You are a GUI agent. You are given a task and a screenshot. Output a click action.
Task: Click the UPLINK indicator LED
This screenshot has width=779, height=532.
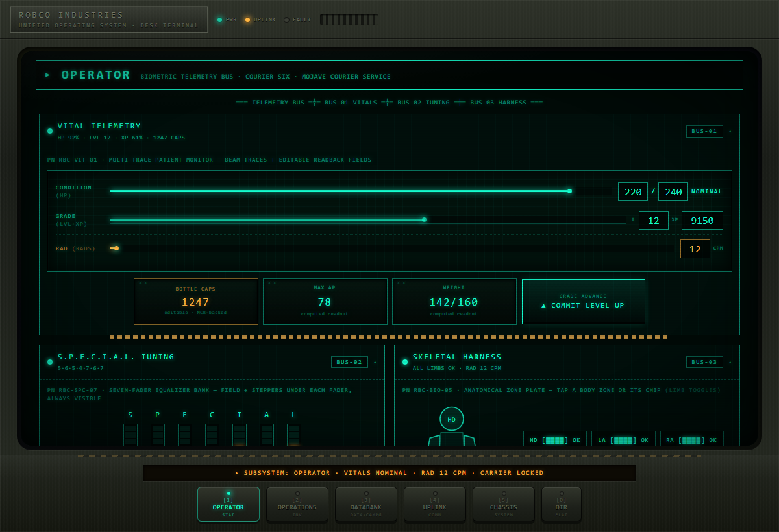pyautogui.click(x=247, y=19)
